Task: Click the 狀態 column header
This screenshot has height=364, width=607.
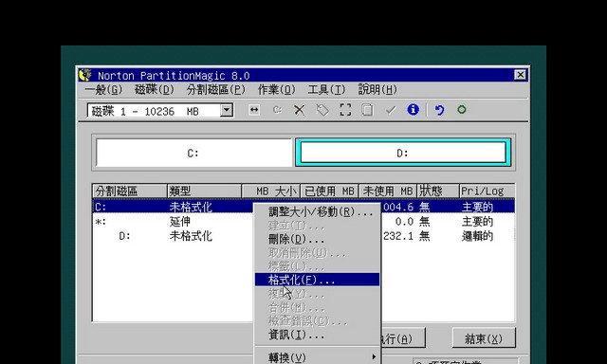Action: (x=438, y=191)
